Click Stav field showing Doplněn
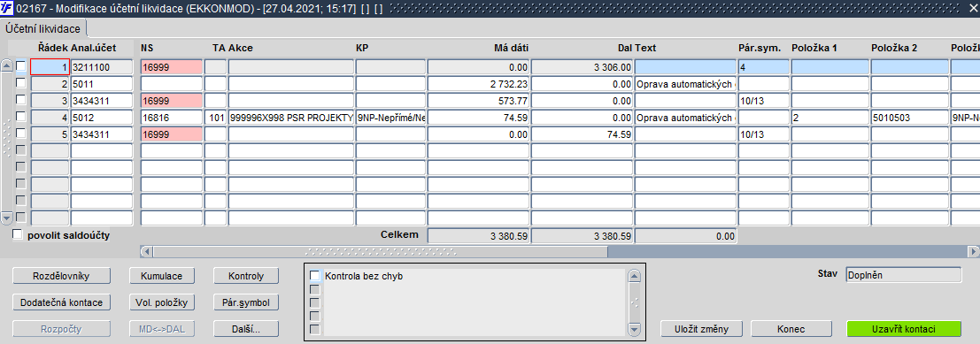The height and width of the screenshot is (344, 980). click(x=903, y=275)
